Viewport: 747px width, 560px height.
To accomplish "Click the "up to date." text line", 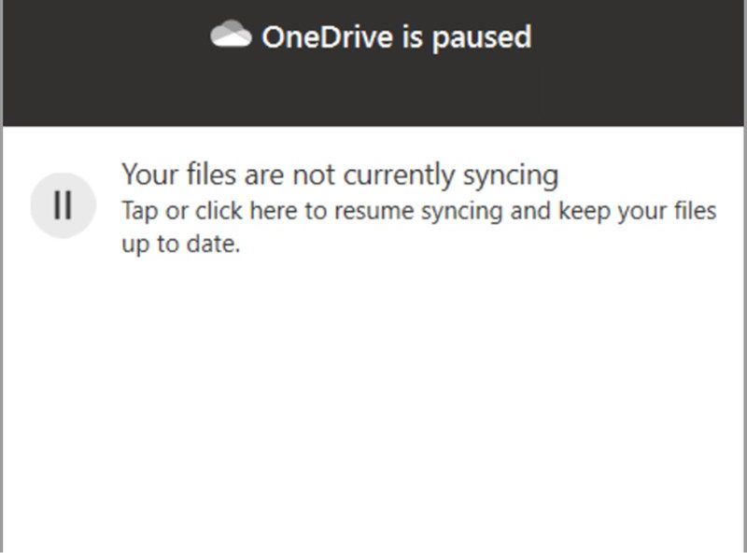I will point(181,245).
